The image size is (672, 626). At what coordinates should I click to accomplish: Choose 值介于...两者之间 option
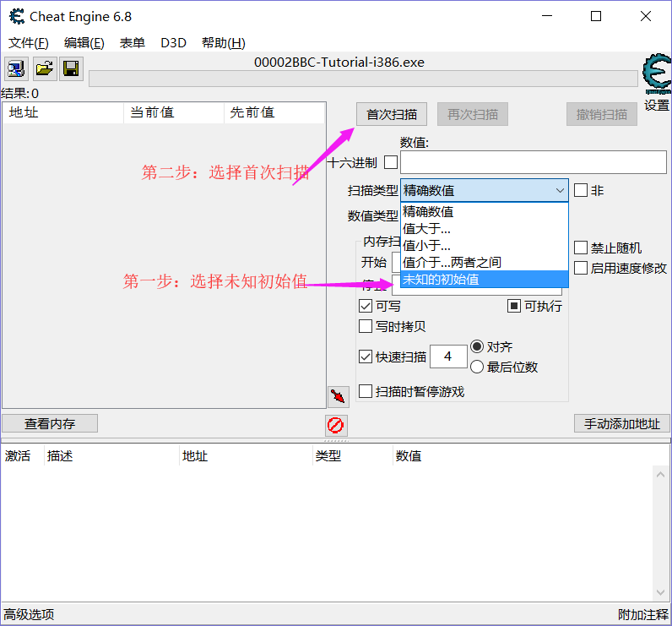click(485, 262)
